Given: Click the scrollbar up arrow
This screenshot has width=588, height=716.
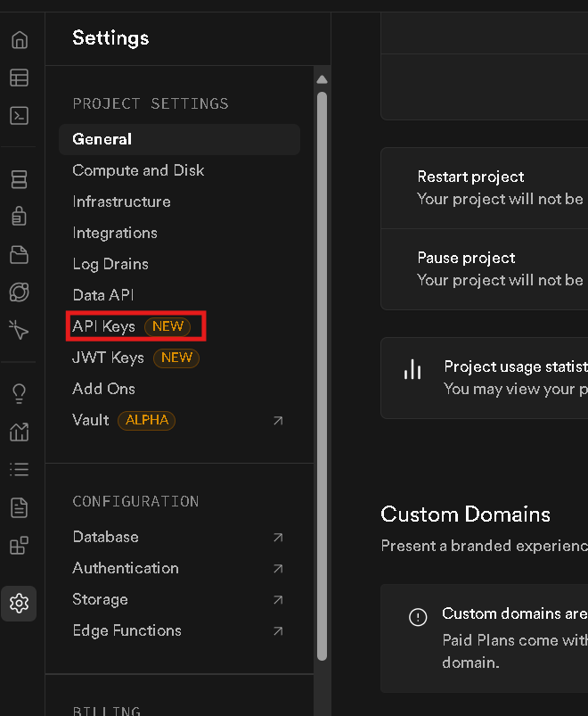Looking at the screenshot, I should 322,80.
